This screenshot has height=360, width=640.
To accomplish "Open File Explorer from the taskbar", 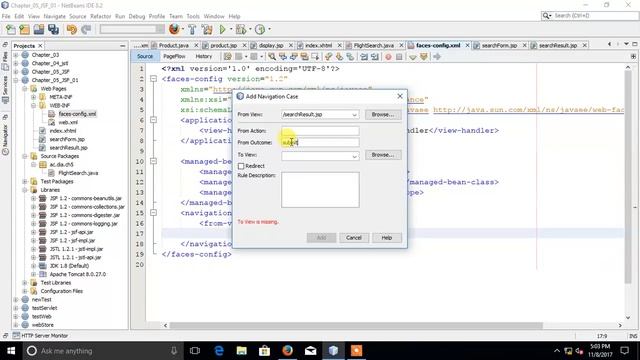I will pyautogui.click(x=242, y=351).
